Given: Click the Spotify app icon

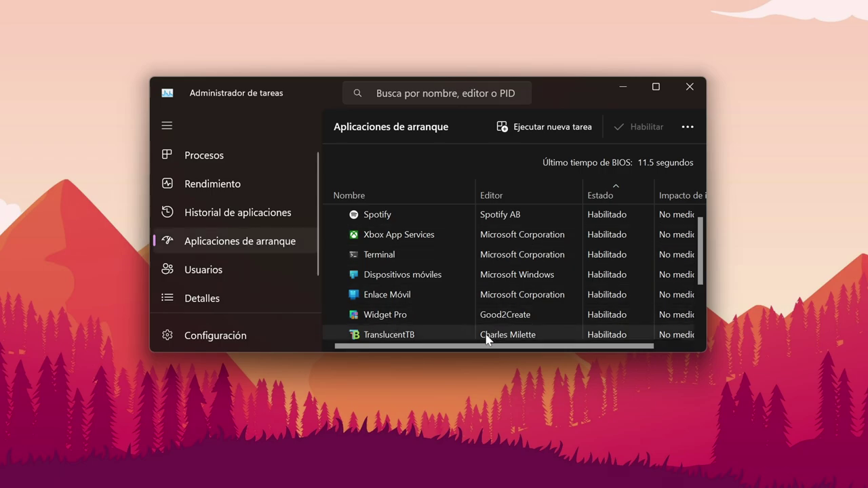Looking at the screenshot, I should pyautogui.click(x=353, y=214).
